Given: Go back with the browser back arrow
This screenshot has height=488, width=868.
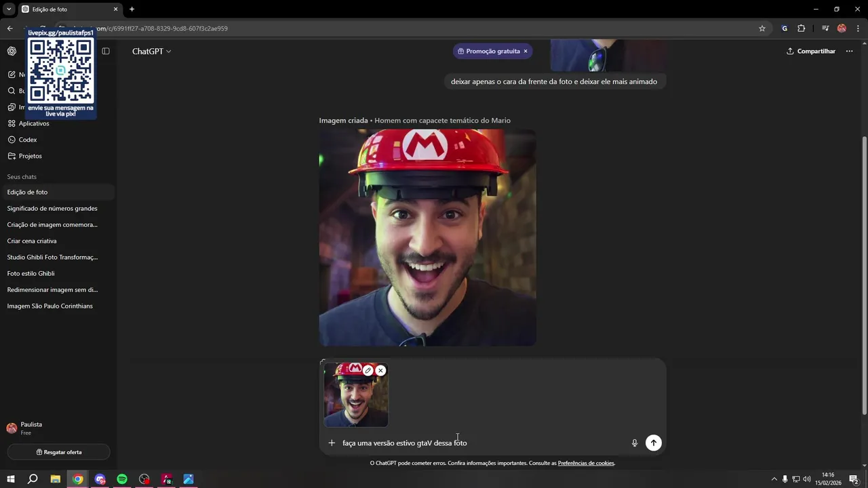Looking at the screenshot, I should coord(9,28).
